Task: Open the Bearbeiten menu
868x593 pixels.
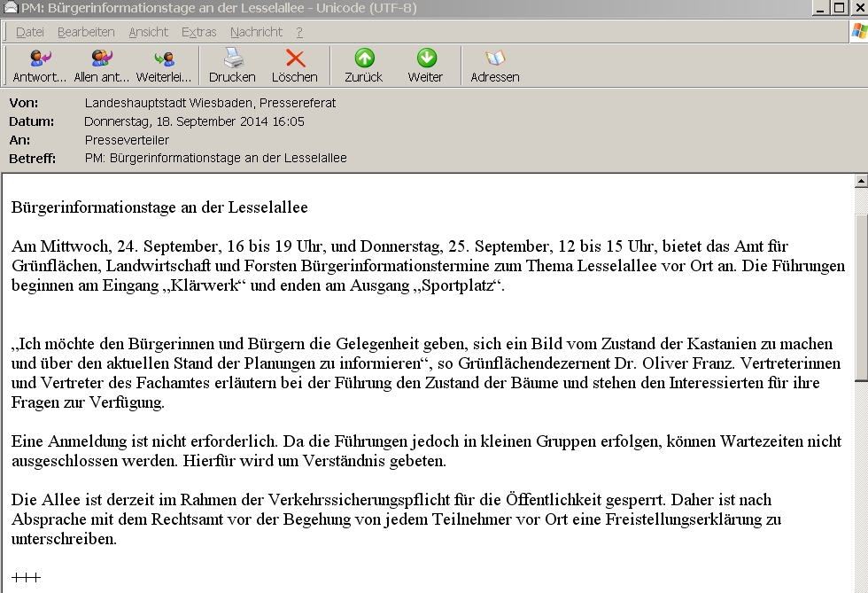Action: [x=86, y=32]
